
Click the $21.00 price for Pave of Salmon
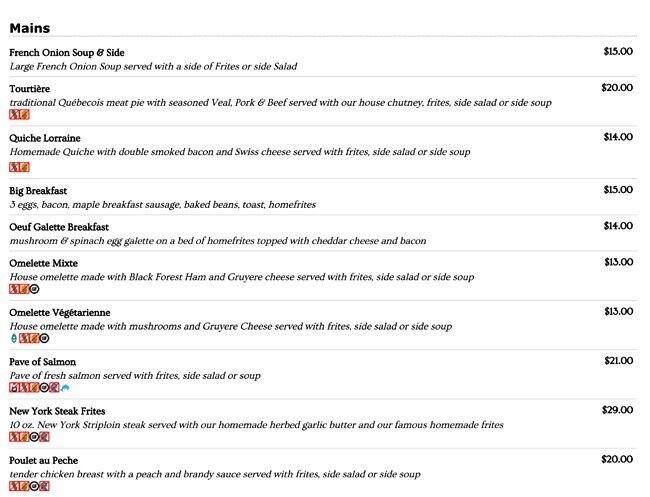pyautogui.click(x=617, y=360)
